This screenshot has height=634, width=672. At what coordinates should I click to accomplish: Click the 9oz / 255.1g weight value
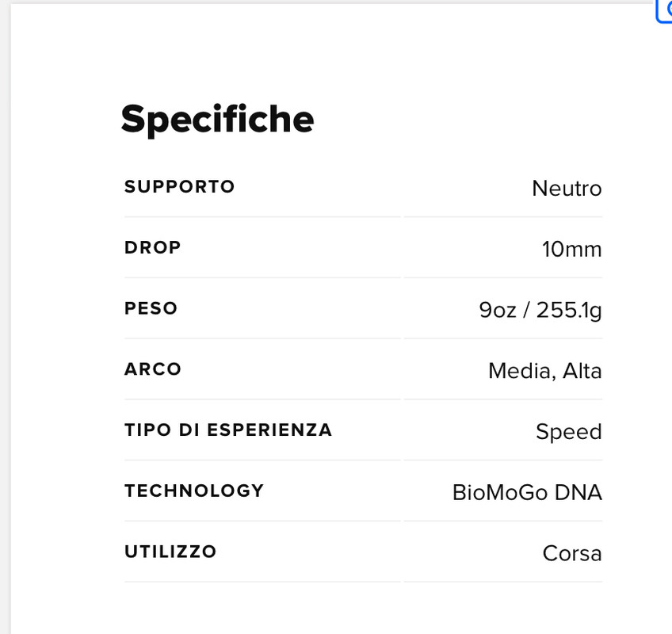[x=540, y=310]
